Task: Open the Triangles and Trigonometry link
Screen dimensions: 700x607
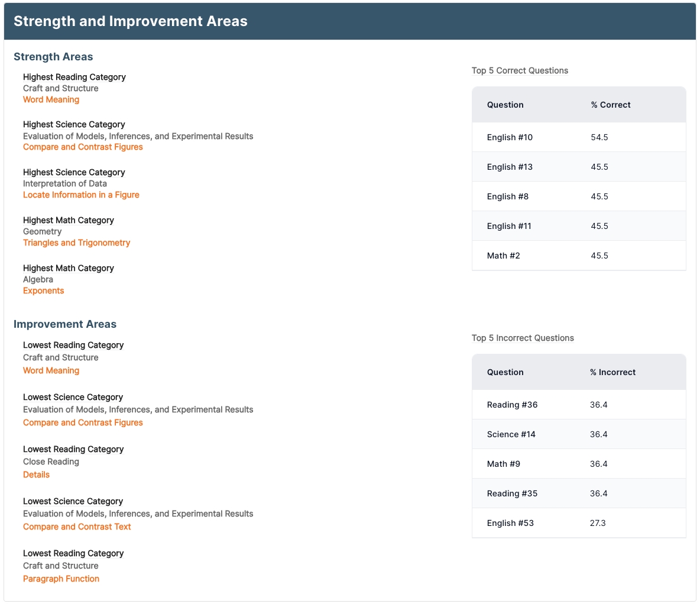Action: click(76, 243)
